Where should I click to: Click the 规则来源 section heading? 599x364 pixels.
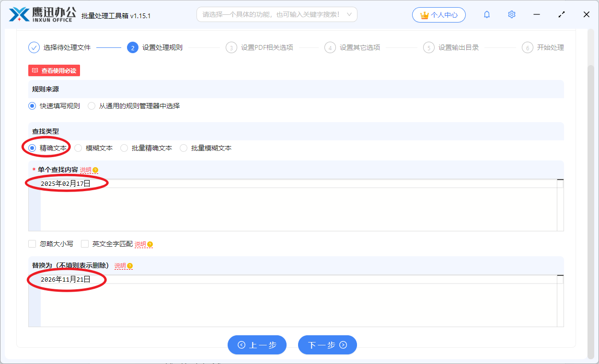46,90
